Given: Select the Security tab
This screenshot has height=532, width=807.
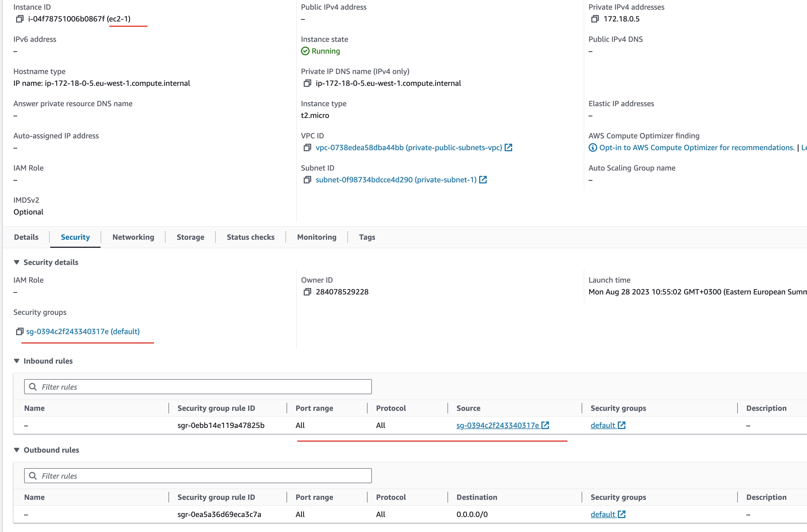Looking at the screenshot, I should pos(75,237).
